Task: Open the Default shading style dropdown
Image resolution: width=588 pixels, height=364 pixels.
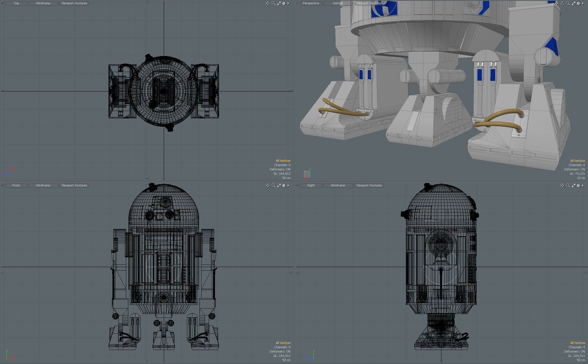Action: [338, 3]
